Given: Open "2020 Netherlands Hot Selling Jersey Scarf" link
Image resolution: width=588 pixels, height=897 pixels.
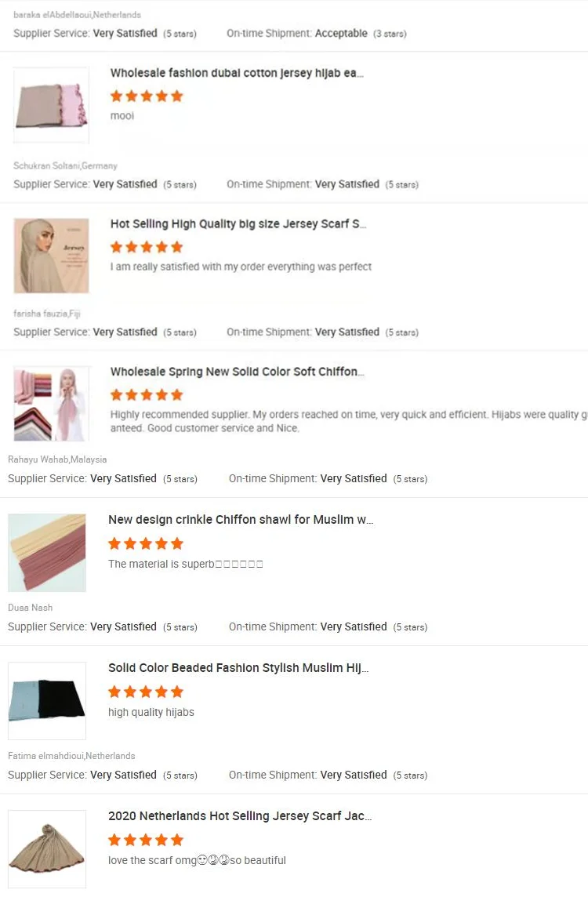Looking at the screenshot, I should 240,816.
